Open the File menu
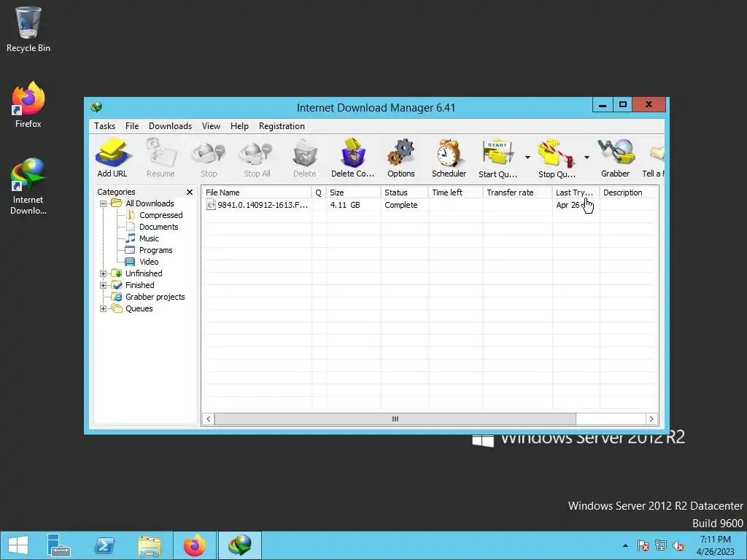Image resolution: width=747 pixels, height=560 pixels. click(132, 126)
